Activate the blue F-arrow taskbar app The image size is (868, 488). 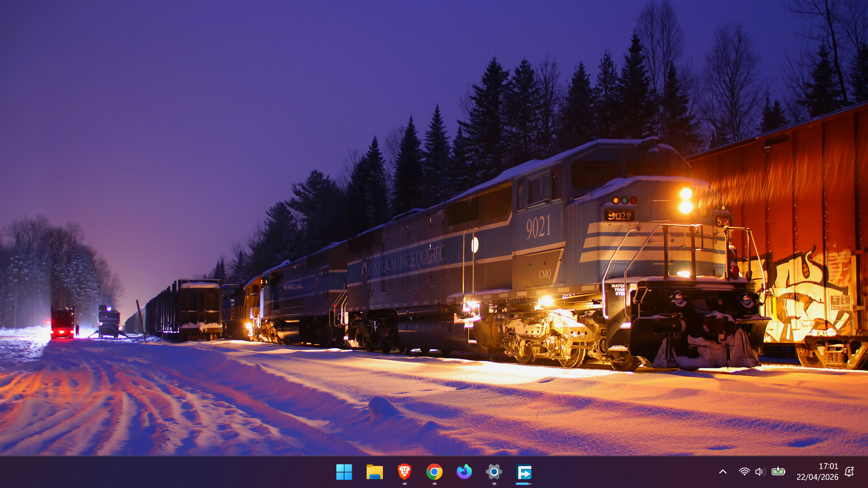coord(524,472)
